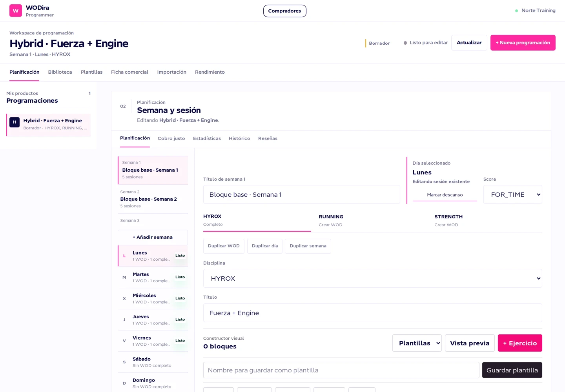
Task: View the Histórico sub-tab
Action: [x=239, y=138]
